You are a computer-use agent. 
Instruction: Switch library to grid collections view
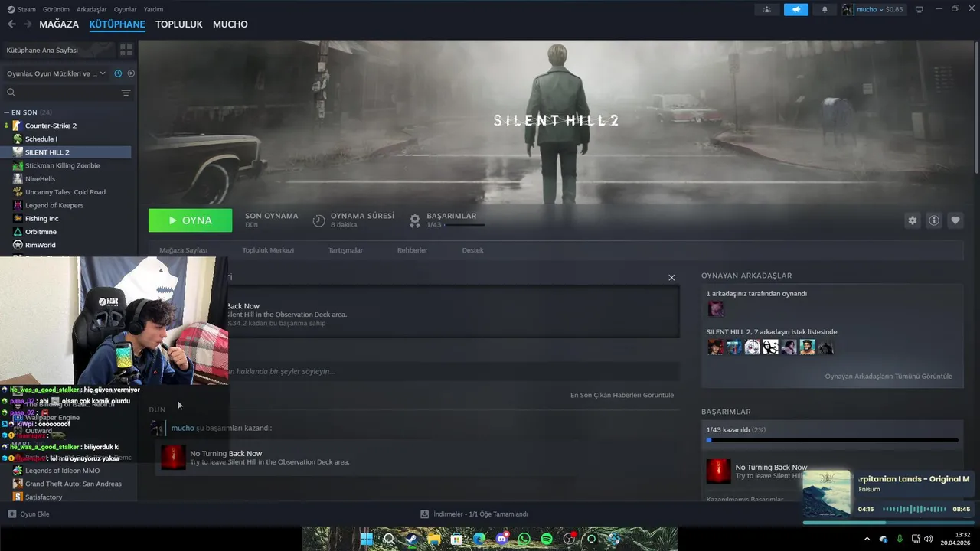point(126,50)
